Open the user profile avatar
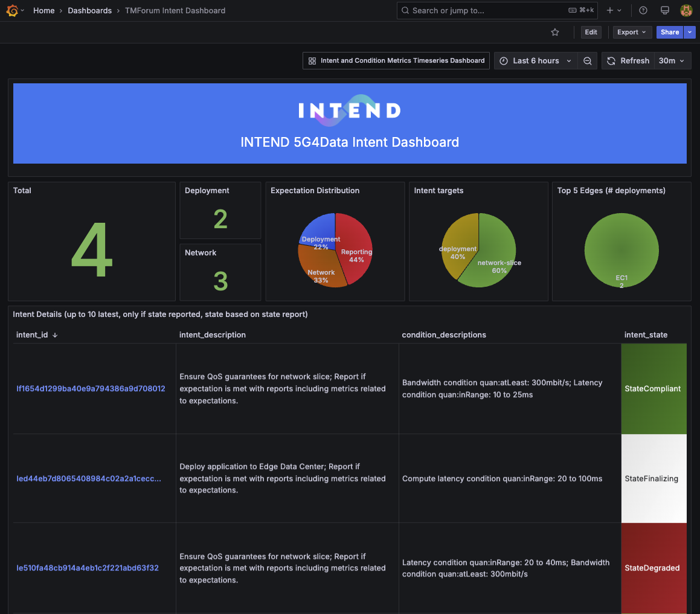This screenshot has width=700, height=614. [686, 10]
